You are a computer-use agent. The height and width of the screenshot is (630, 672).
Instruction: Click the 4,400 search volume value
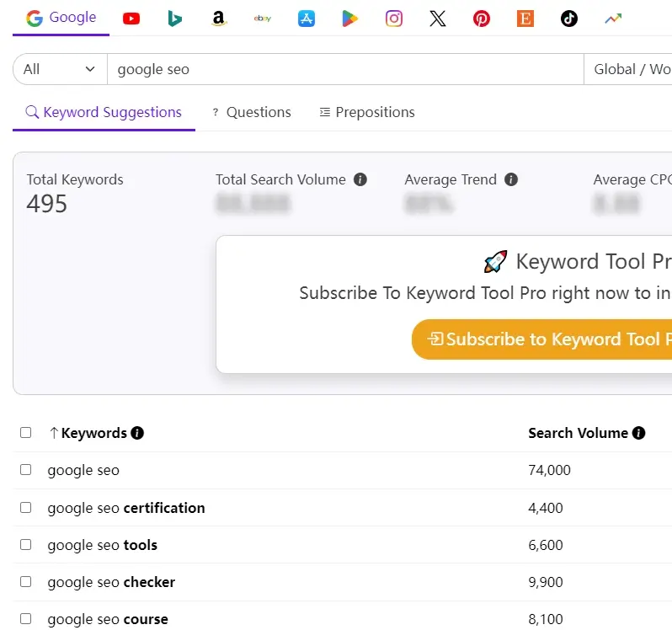[546, 508]
